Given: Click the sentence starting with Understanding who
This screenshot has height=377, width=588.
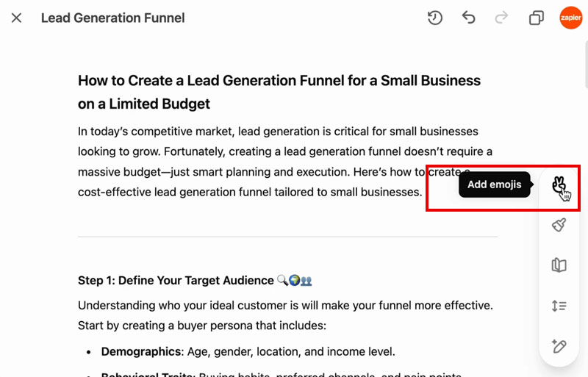Looking at the screenshot, I should pyautogui.click(x=284, y=305).
